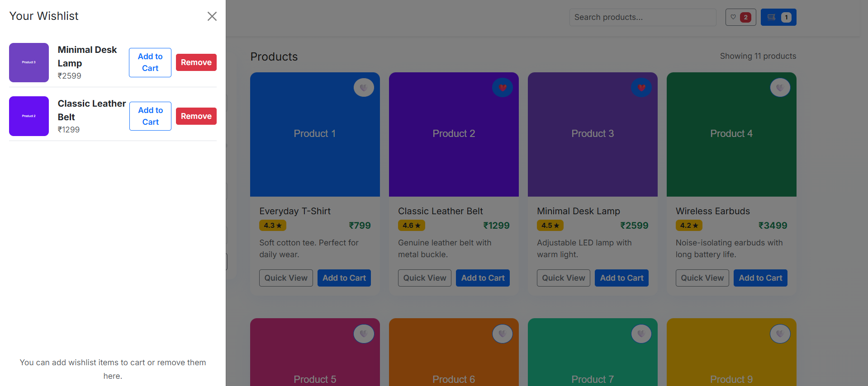Unfavorite Minimal Desk Lamp heart on product card
This screenshot has width=868, height=386.
[641, 88]
